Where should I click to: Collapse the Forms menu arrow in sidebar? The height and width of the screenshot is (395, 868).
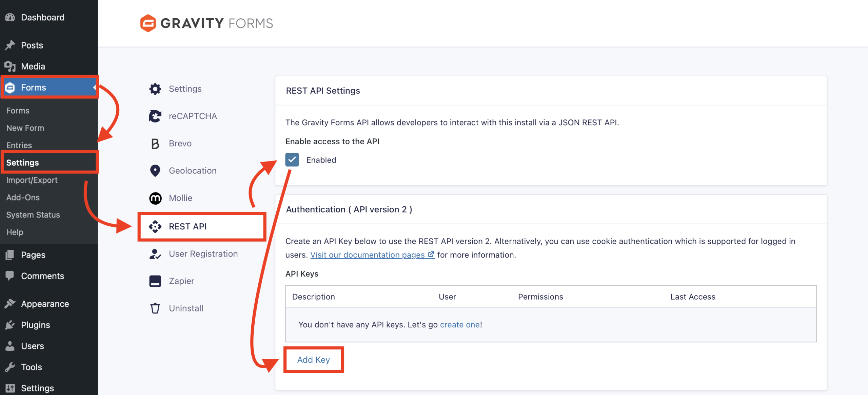pyautogui.click(x=94, y=88)
